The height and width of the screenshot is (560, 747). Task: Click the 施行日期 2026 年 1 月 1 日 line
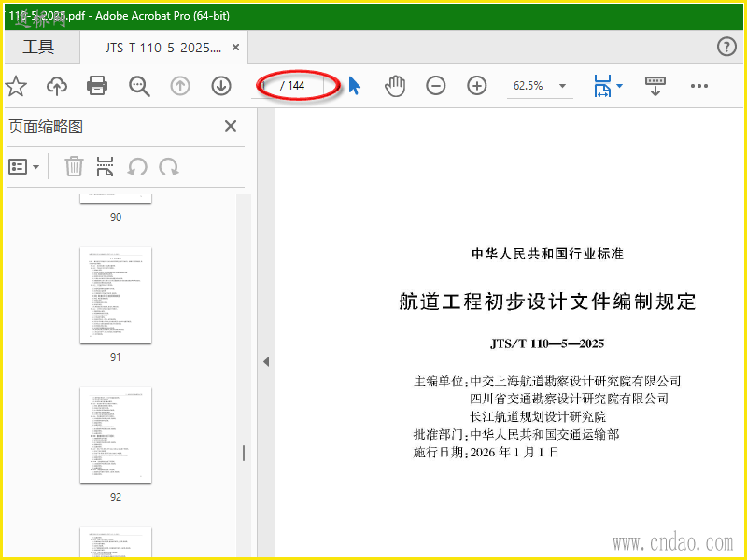click(x=486, y=453)
